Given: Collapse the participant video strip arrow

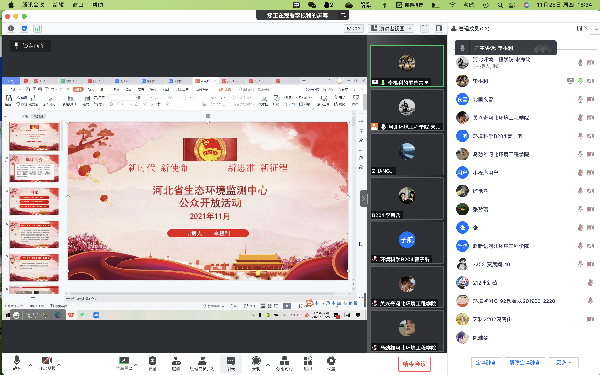Looking at the screenshot, I should (x=364, y=198).
